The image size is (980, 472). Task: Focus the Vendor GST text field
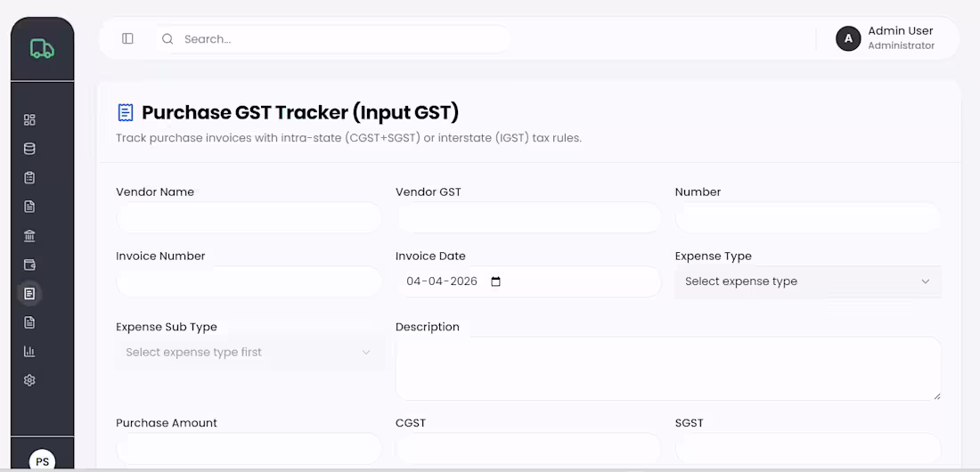[x=528, y=218]
